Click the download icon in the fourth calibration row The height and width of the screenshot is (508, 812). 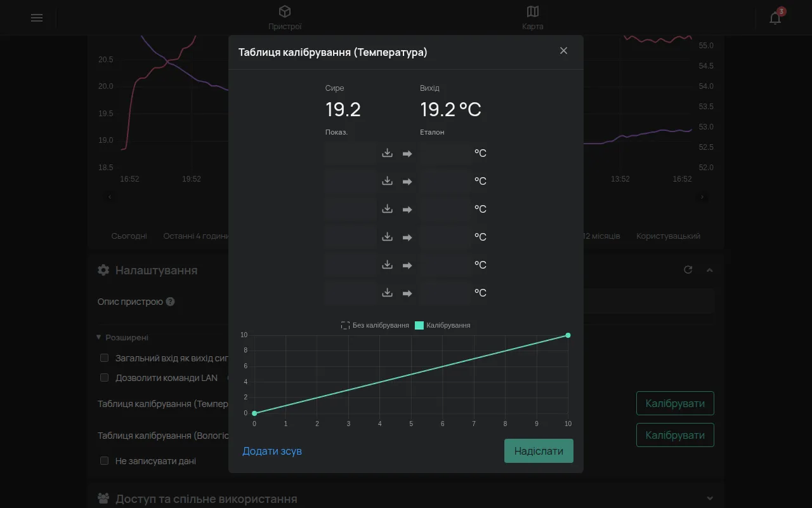[x=388, y=237]
